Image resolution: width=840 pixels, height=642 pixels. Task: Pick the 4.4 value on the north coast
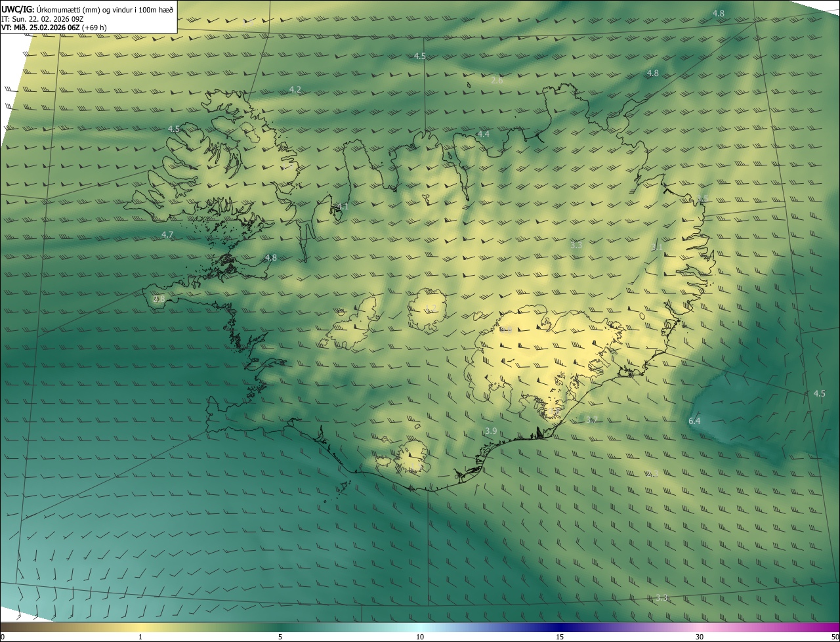483,134
